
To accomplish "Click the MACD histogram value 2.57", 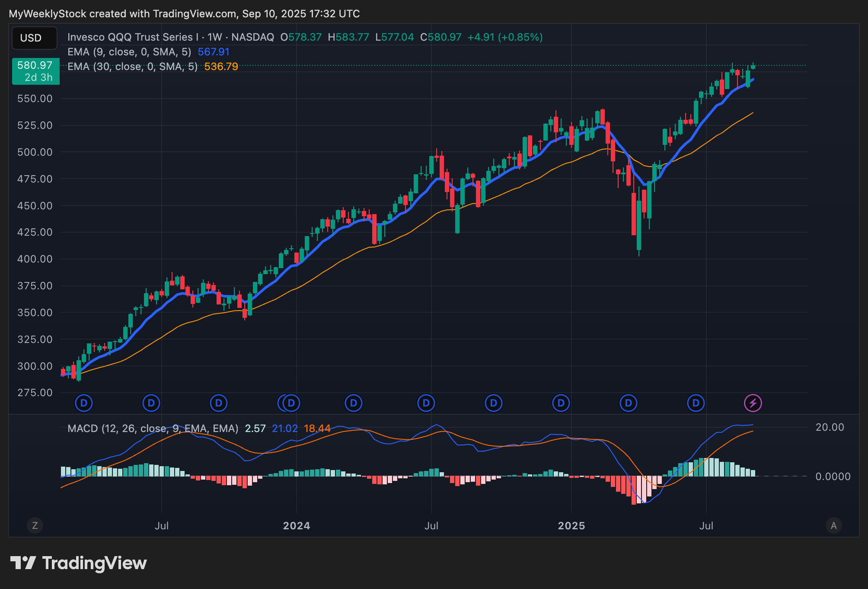I will (255, 429).
